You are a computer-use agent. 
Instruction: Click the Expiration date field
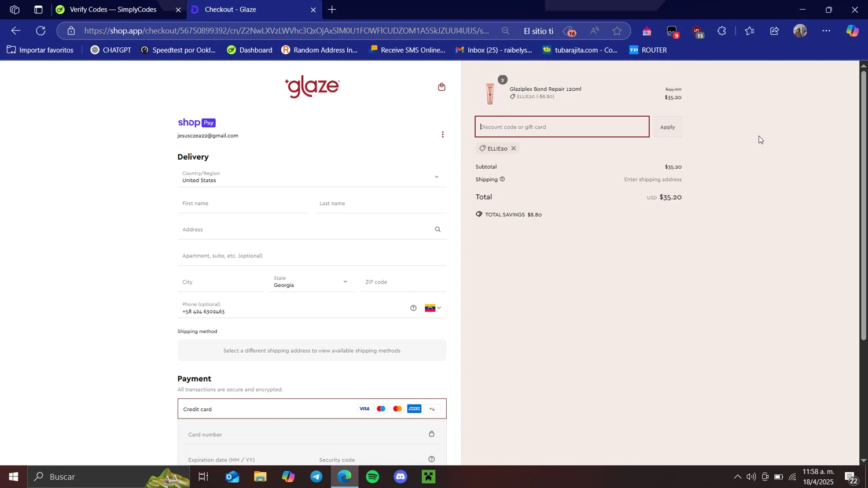[x=246, y=460]
